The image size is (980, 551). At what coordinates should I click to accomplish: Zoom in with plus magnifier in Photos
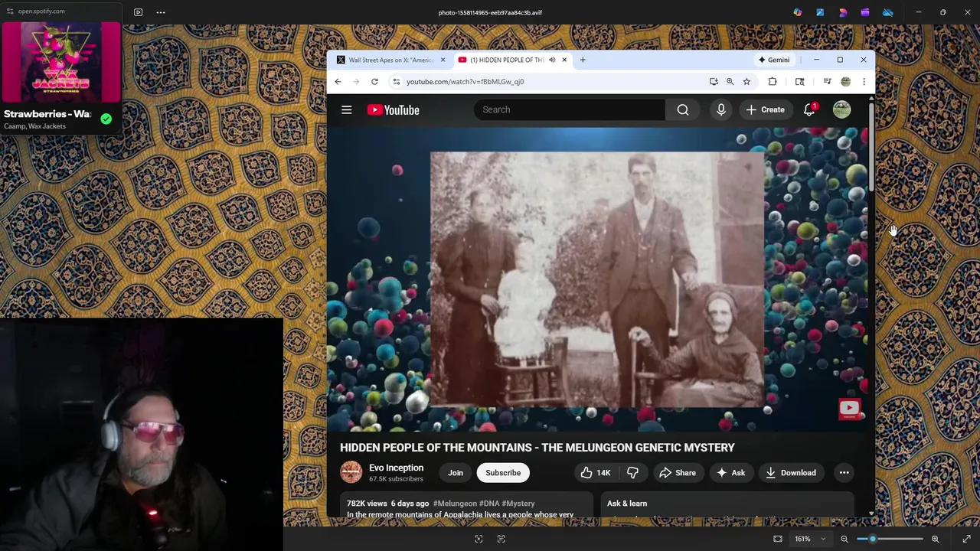pyautogui.click(x=935, y=539)
